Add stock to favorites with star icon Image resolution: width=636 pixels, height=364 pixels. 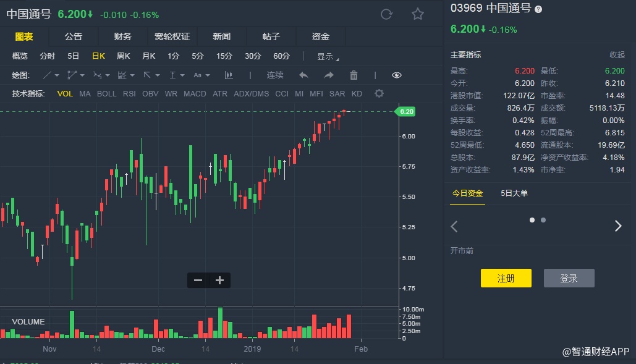point(418,14)
